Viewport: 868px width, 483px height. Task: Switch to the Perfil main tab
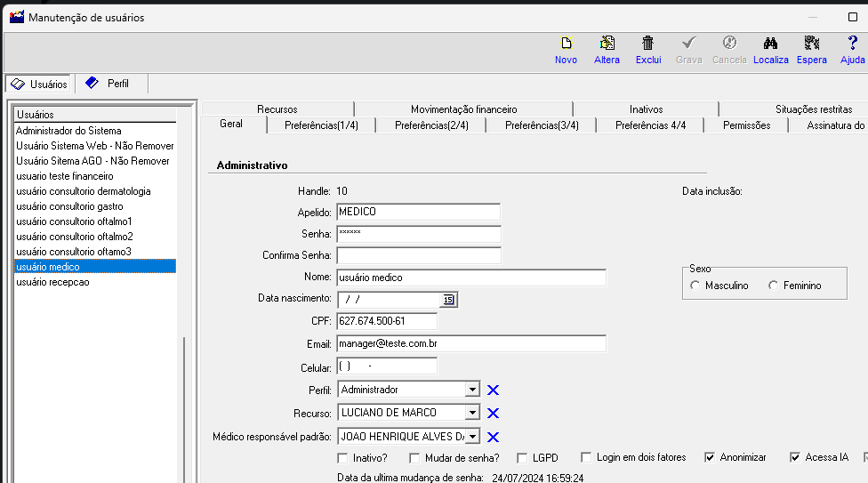point(111,84)
